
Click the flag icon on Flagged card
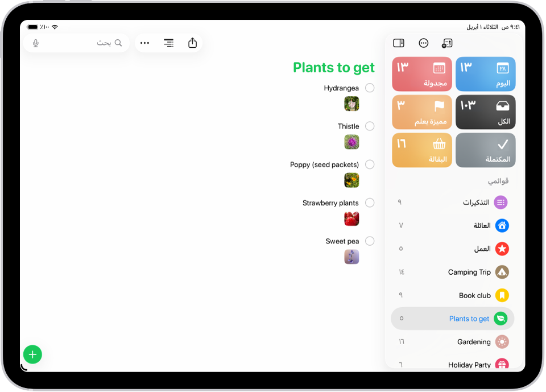439,106
